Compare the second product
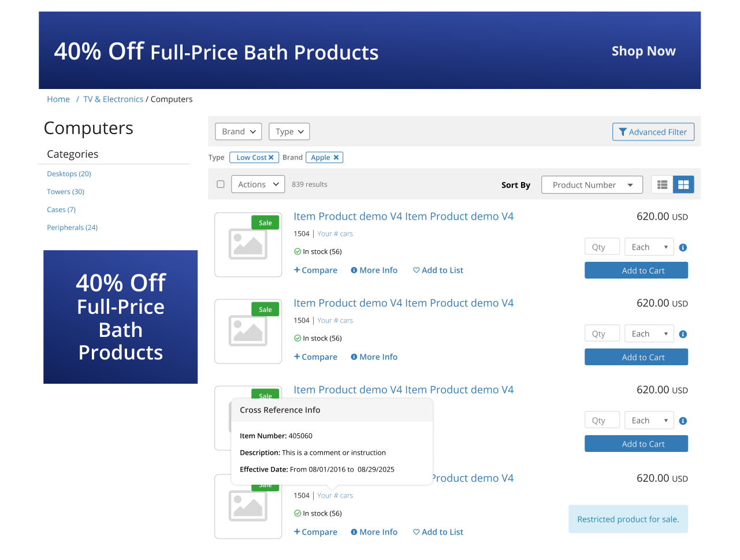 315,357
